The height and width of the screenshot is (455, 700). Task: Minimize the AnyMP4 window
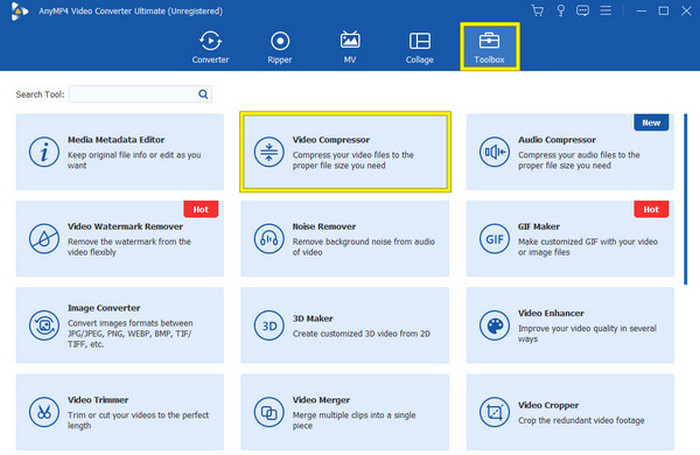pos(642,11)
